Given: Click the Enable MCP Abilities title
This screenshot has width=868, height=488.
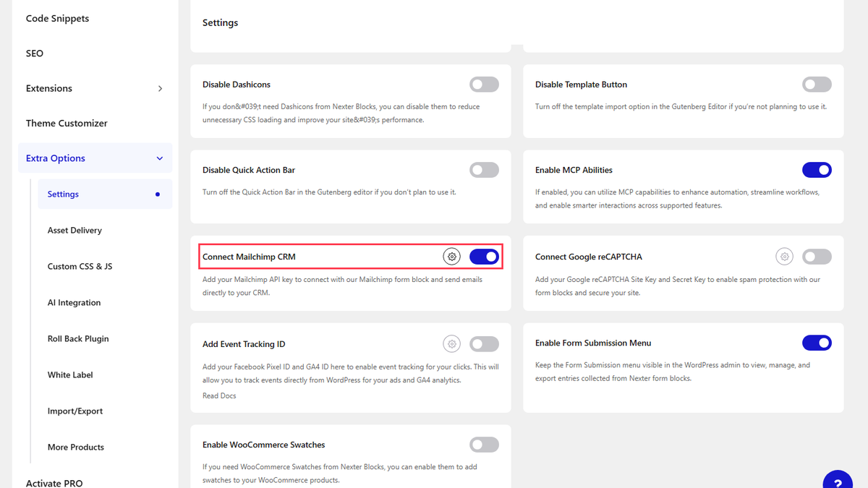Looking at the screenshot, I should pos(574,170).
